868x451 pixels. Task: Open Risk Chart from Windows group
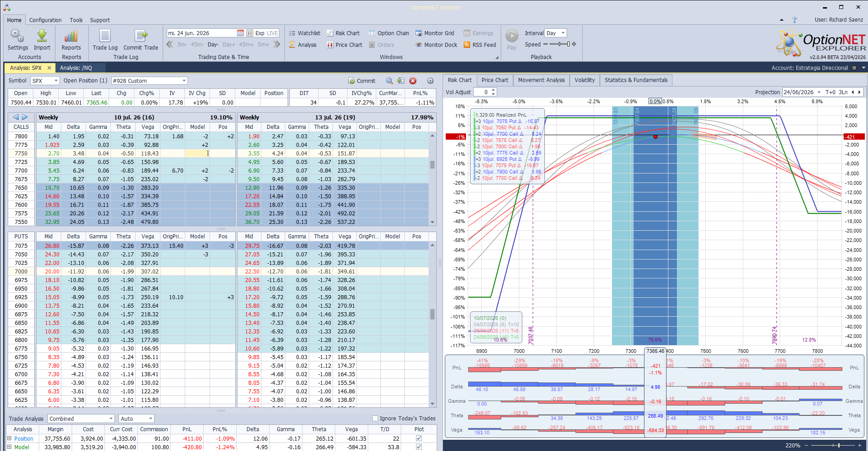[343, 33]
